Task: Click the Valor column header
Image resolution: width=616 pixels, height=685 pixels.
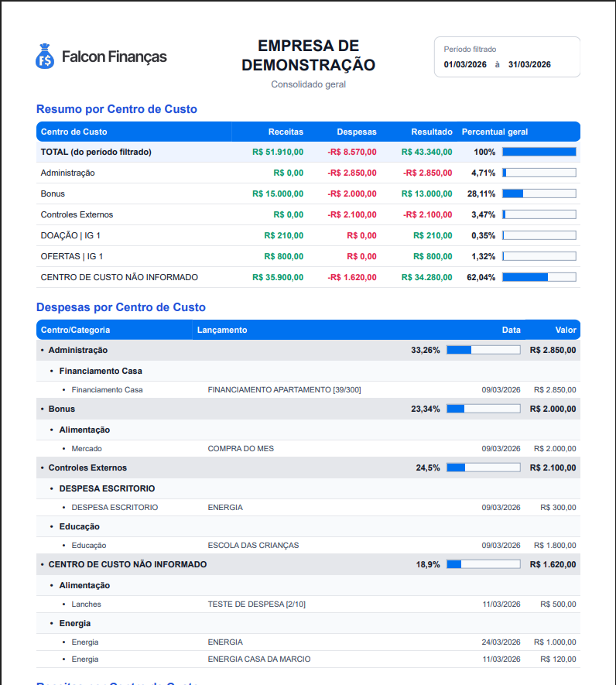Action: click(566, 331)
